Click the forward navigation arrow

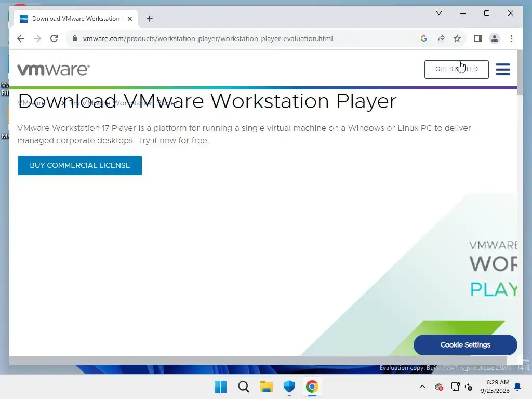37,38
